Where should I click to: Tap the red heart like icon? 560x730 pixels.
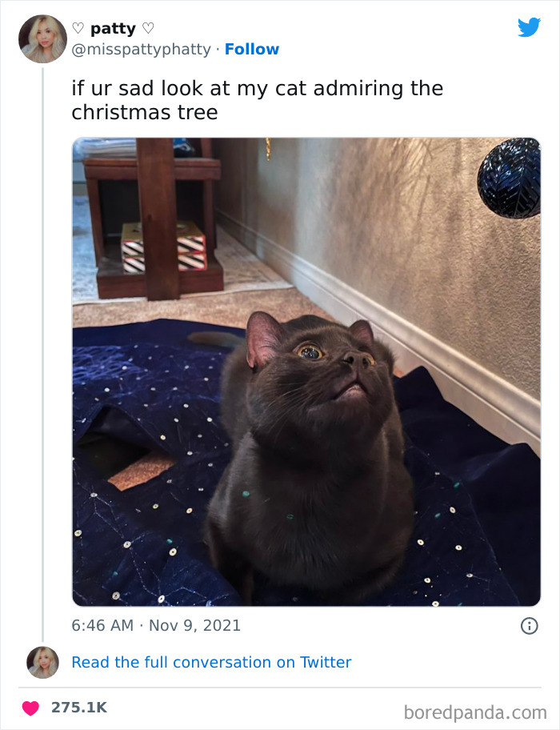click(x=32, y=708)
